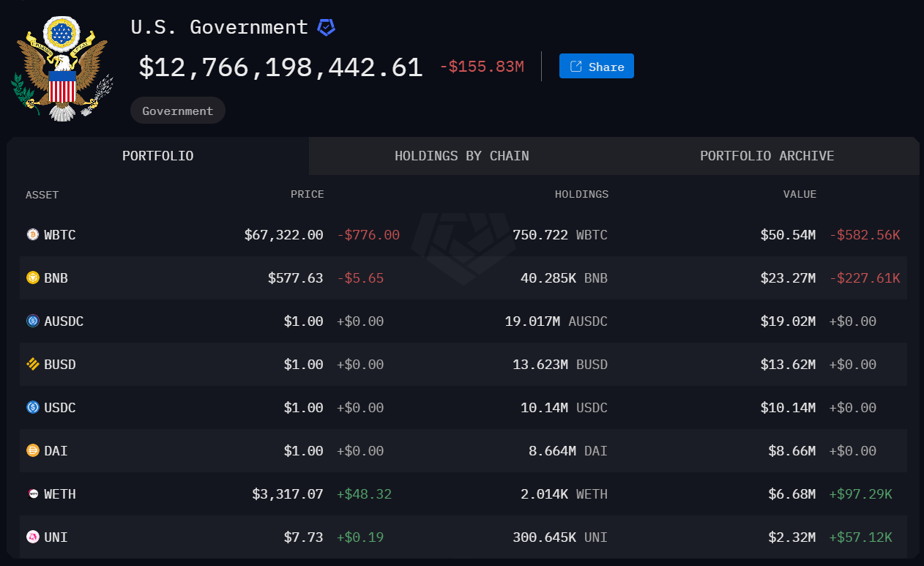Click the $50.54M WBTC value
Screen dimensions: 924x566
click(x=788, y=235)
